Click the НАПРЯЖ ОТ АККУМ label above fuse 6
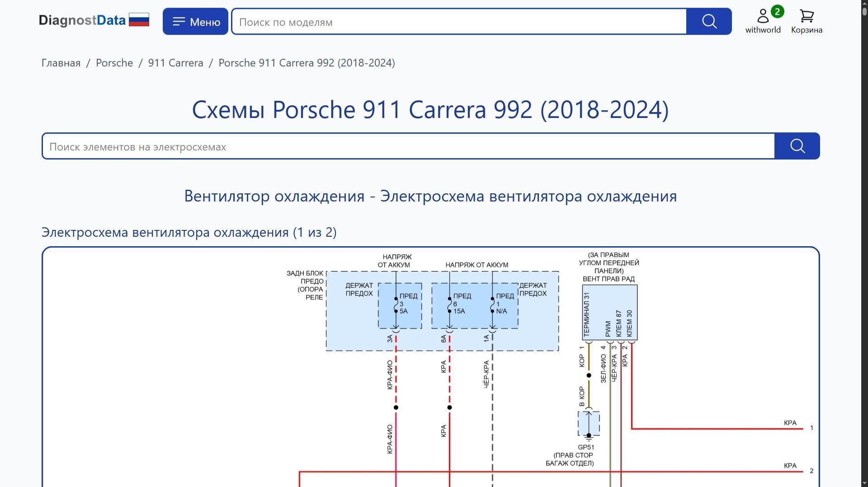This screenshot has height=487, width=868. tap(477, 265)
